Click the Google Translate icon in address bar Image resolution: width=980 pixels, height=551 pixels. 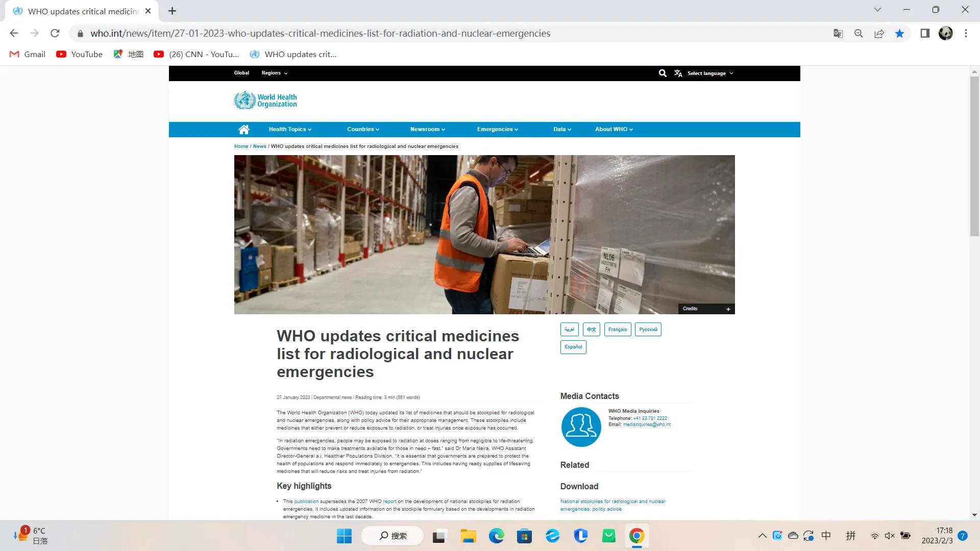tap(838, 34)
